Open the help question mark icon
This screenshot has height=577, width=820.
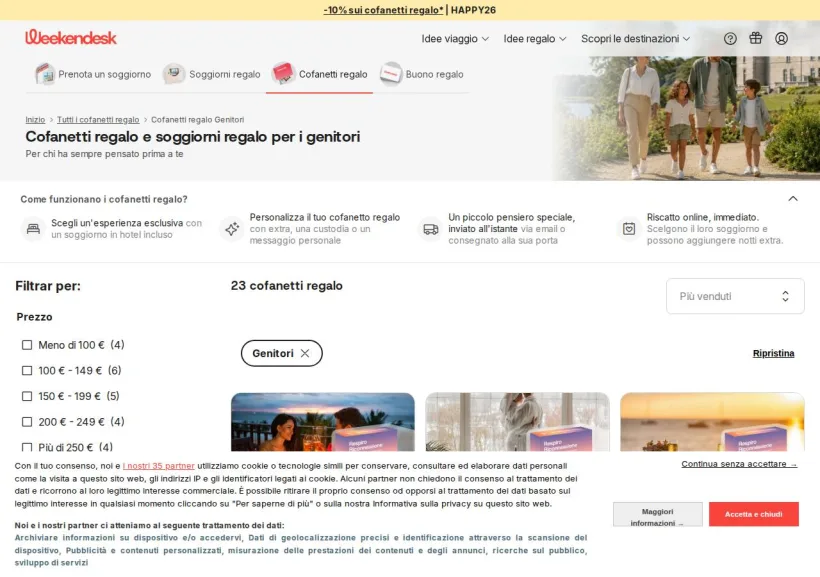(x=730, y=38)
